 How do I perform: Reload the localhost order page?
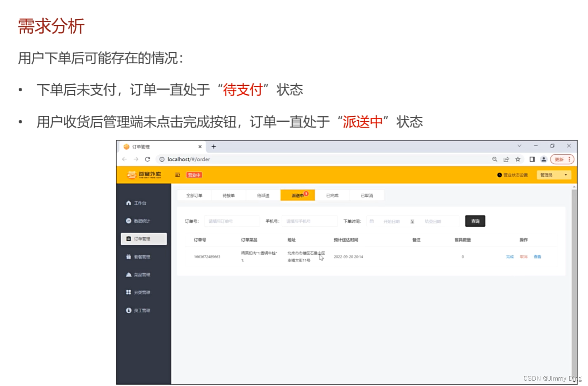pos(147,159)
